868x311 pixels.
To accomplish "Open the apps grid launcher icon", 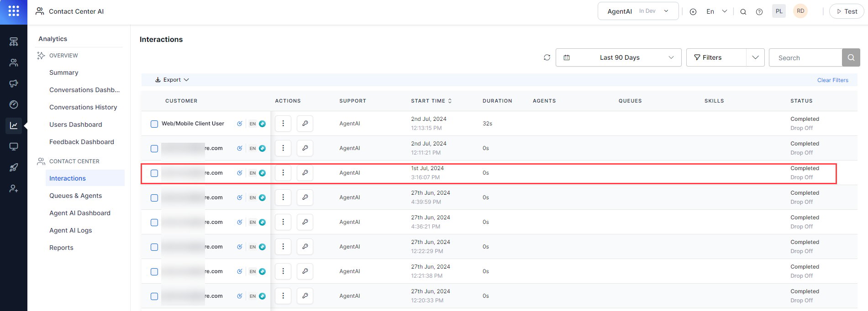I will pos(14,11).
